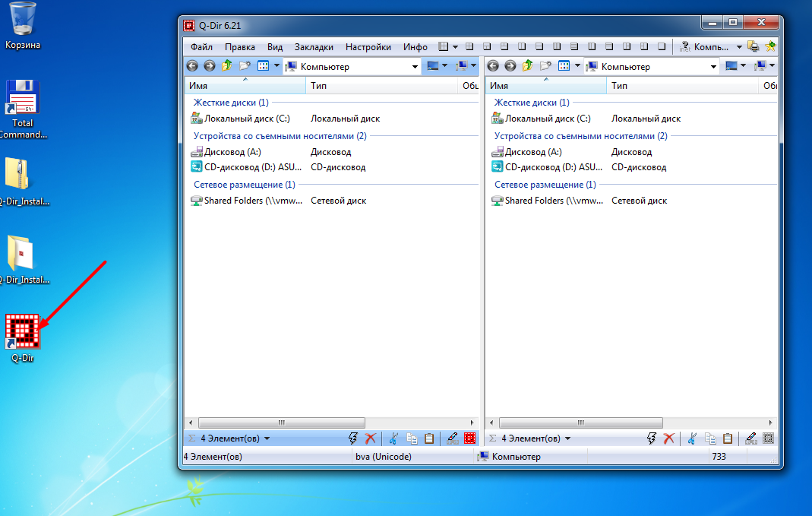
Task: Expand right pane view mode arrow
Action: (577, 66)
